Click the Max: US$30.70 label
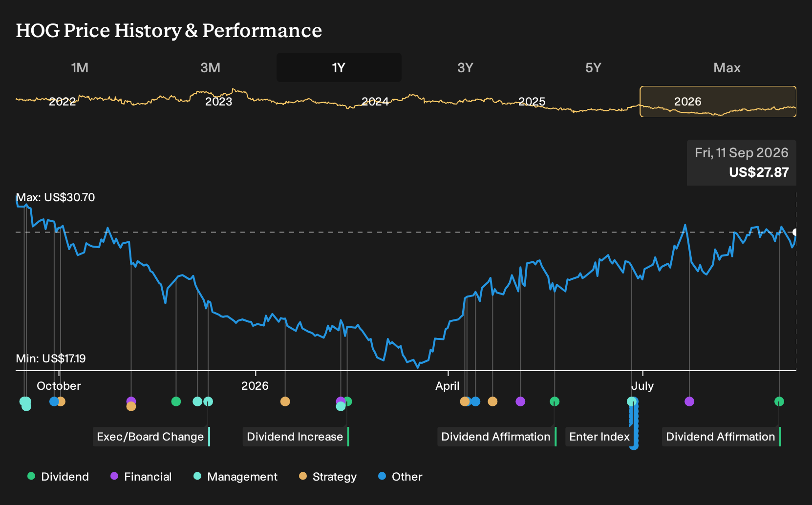 pyautogui.click(x=55, y=197)
